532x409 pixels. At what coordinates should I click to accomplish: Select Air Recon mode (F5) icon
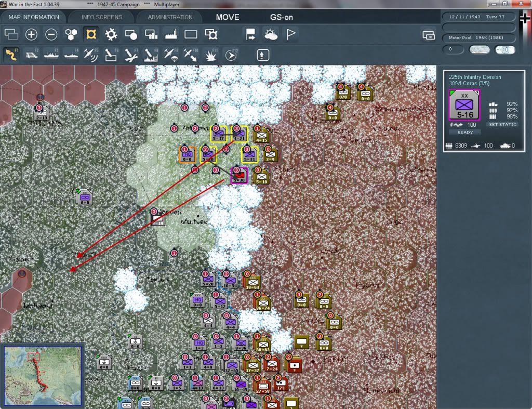pos(91,55)
